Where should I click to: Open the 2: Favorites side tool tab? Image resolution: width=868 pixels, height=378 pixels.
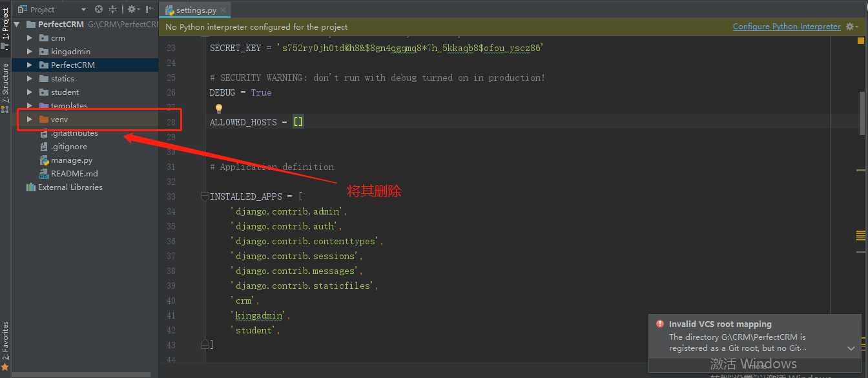click(x=5, y=346)
